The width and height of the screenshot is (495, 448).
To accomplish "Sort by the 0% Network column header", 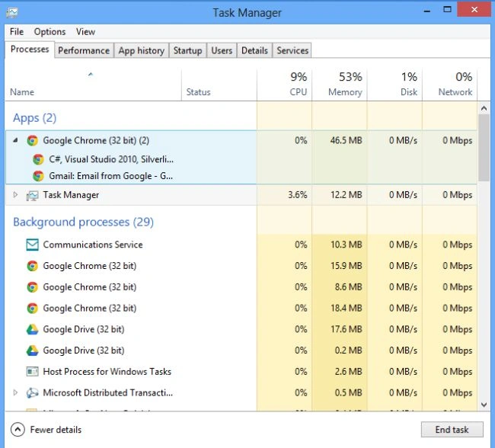I will tap(449, 85).
